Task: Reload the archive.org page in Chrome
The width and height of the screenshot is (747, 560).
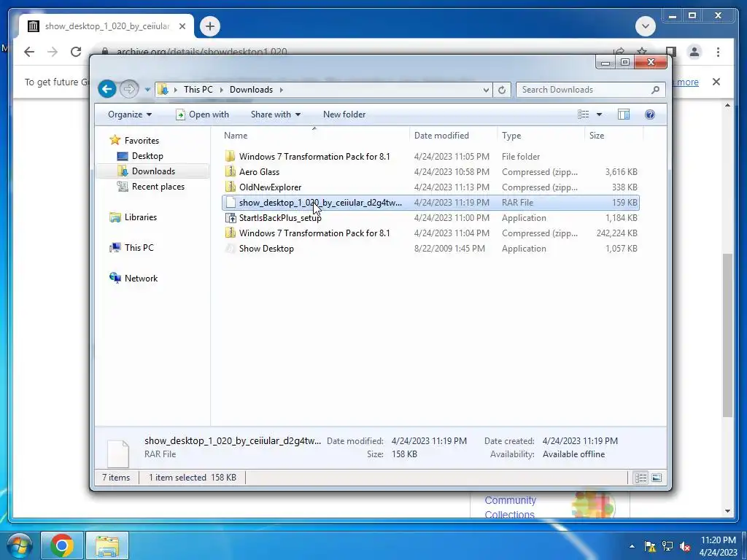Action: (x=76, y=52)
